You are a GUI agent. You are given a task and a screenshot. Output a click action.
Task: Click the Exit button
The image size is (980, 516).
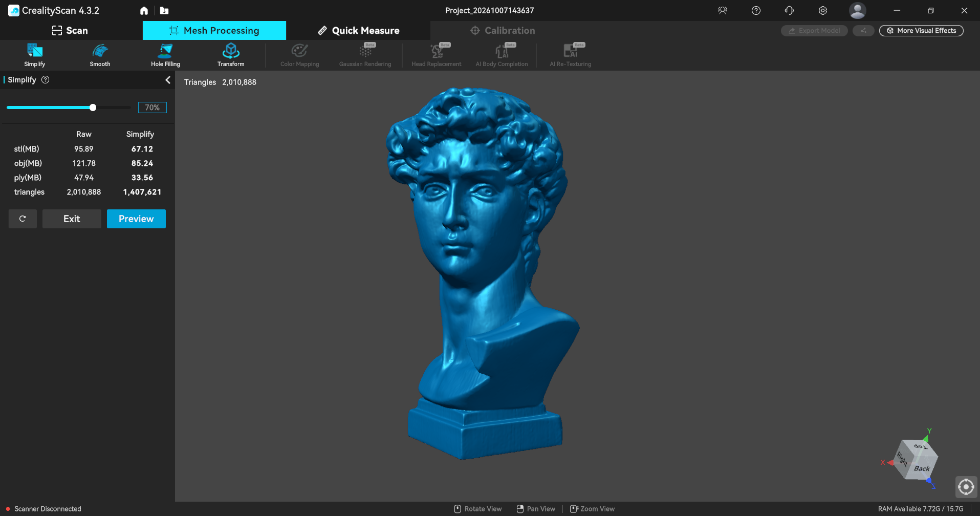click(x=72, y=219)
